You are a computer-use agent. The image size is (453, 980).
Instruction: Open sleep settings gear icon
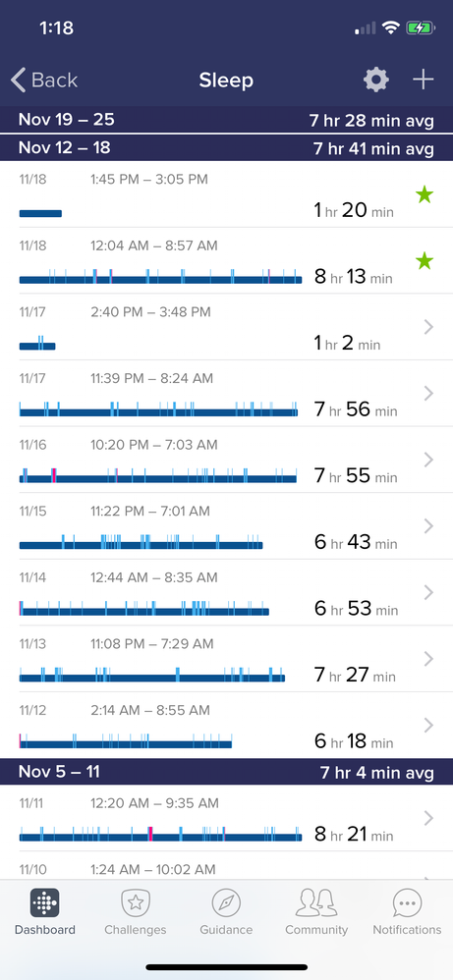point(376,80)
